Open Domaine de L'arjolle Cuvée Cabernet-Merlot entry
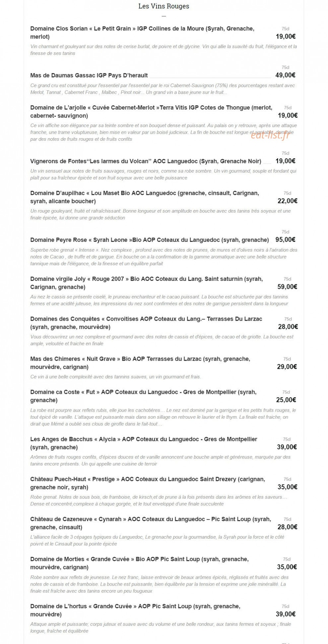Image resolution: width=328 pixels, height=644 pixels. click(x=151, y=112)
